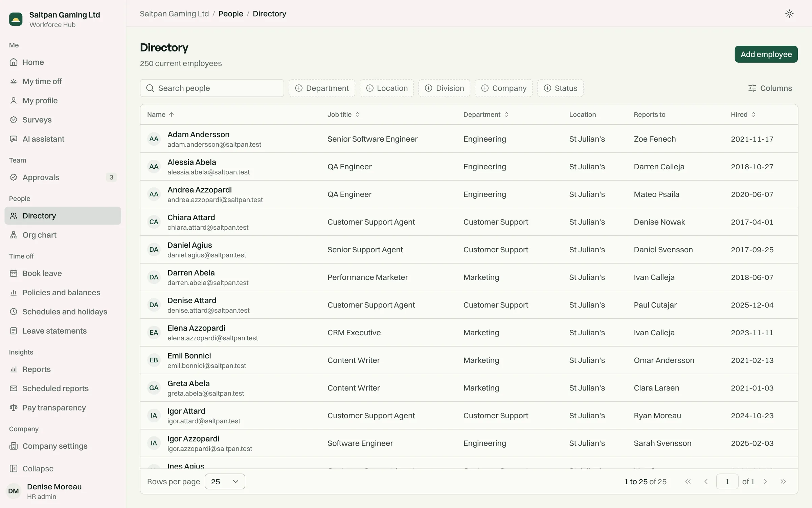Click the Directory people icon in sidebar
The image size is (812, 508).
point(14,216)
